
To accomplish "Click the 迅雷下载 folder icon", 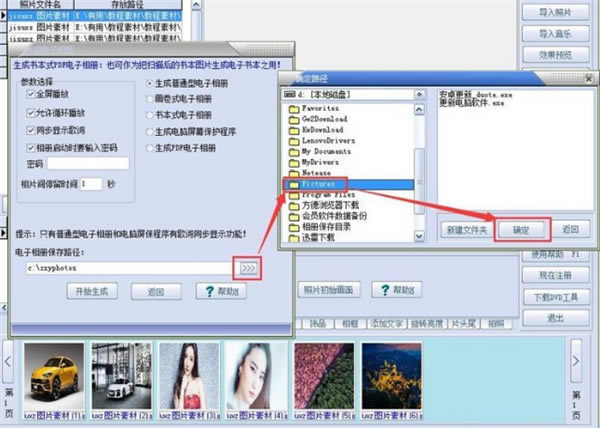I will point(294,238).
